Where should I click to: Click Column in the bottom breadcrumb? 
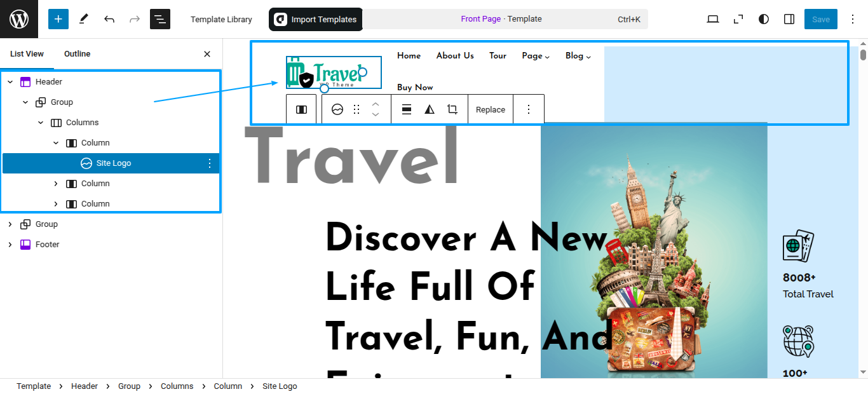point(228,386)
